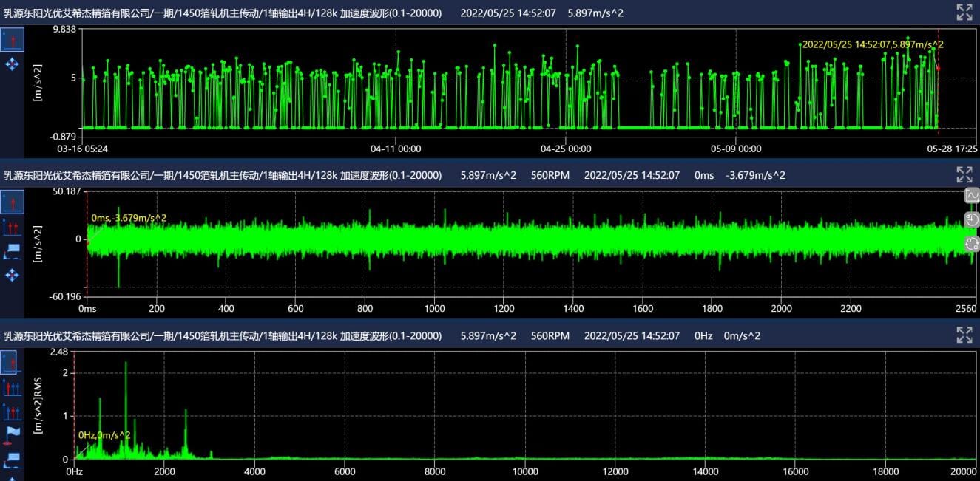Expand the waveform chart to fullscreen
The height and width of the screenshot is (481, 980).
tap(964, 174)
